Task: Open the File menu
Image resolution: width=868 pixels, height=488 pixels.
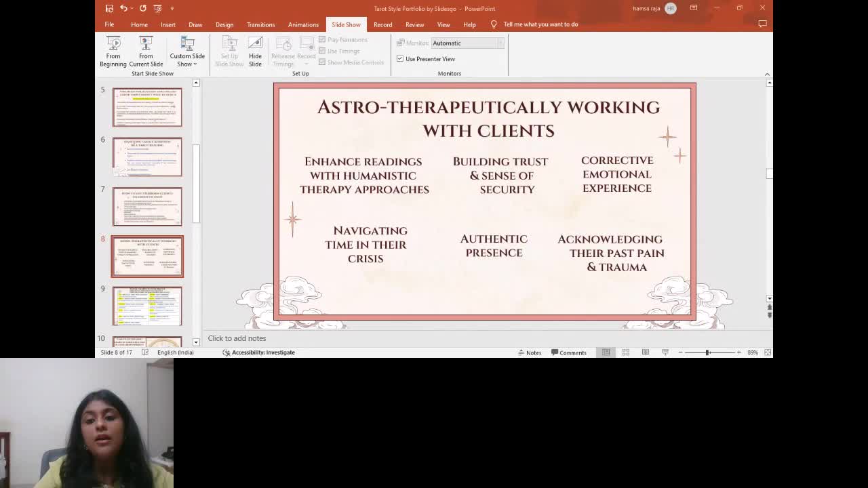Action: 109,24
